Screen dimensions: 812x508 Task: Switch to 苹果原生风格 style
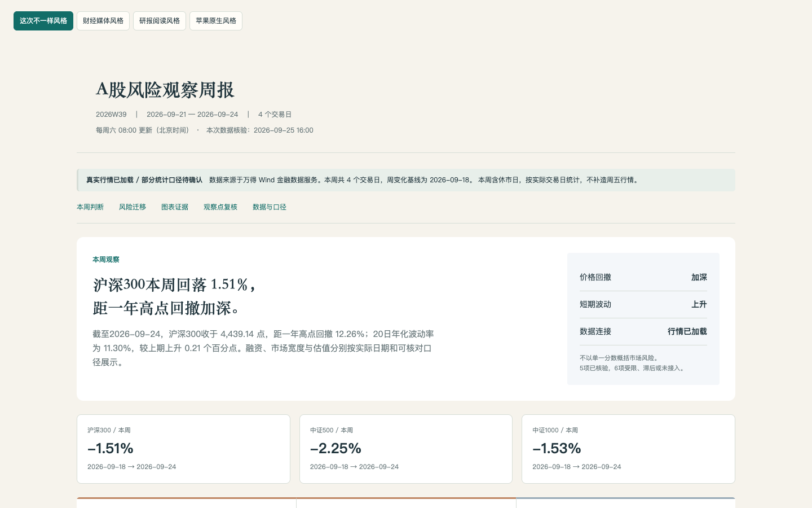[216, 21]
